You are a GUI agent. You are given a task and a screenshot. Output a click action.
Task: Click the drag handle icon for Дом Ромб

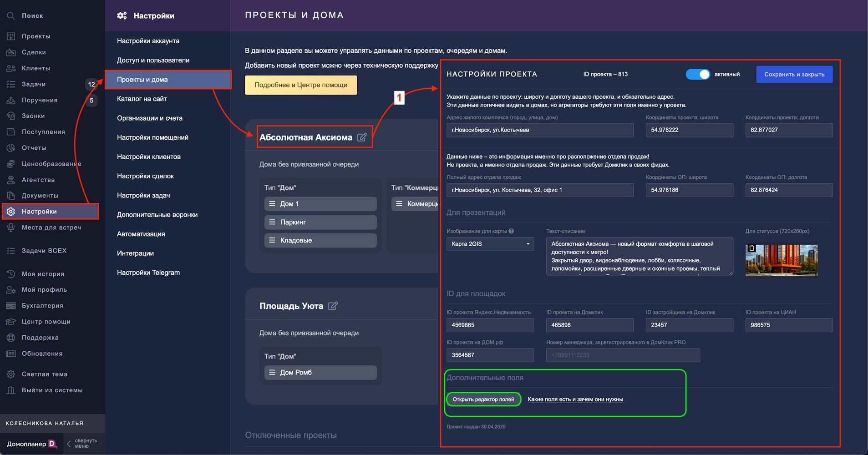click(272, 372)
